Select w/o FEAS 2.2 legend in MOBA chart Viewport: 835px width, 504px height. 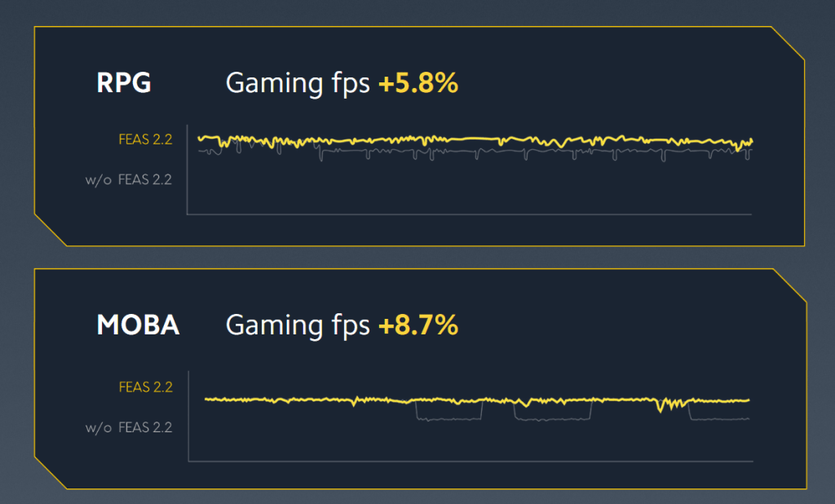[129, 427]
